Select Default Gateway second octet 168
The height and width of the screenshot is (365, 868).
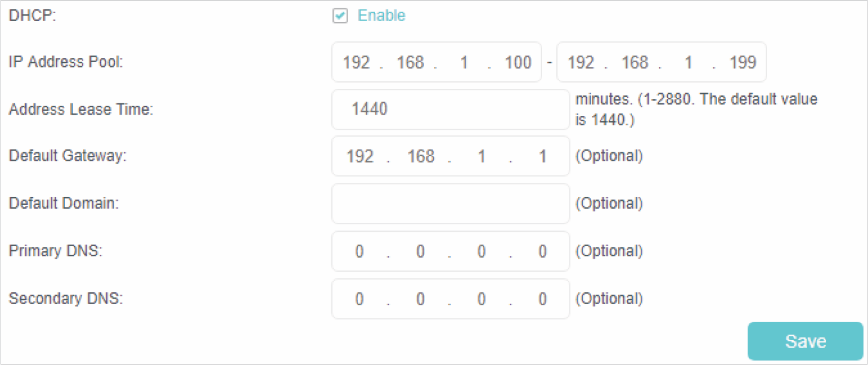(x=420, y=157)
